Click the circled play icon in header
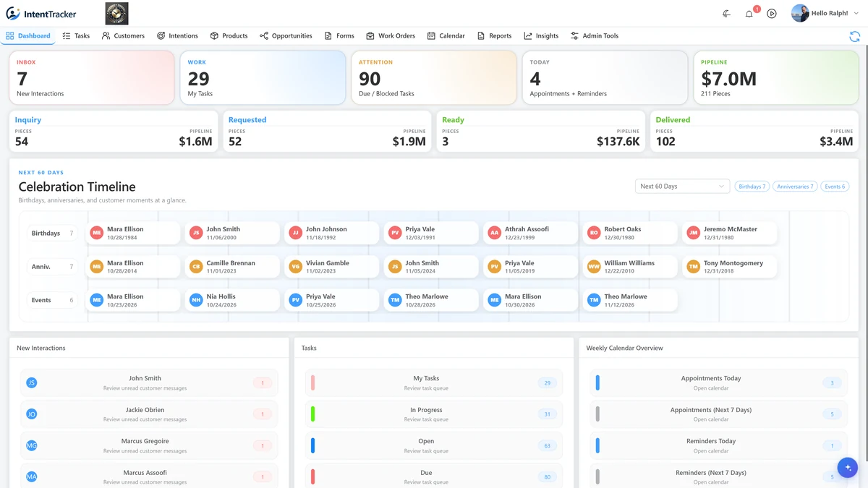Screen dimensions: 868x488 tap(772, 14)
